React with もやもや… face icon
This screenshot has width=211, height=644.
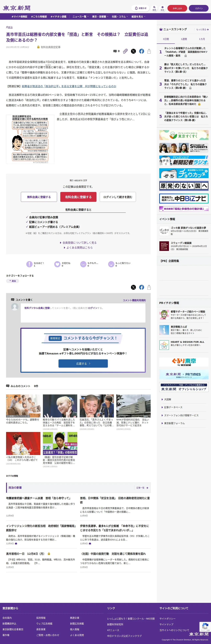(83, 264)
